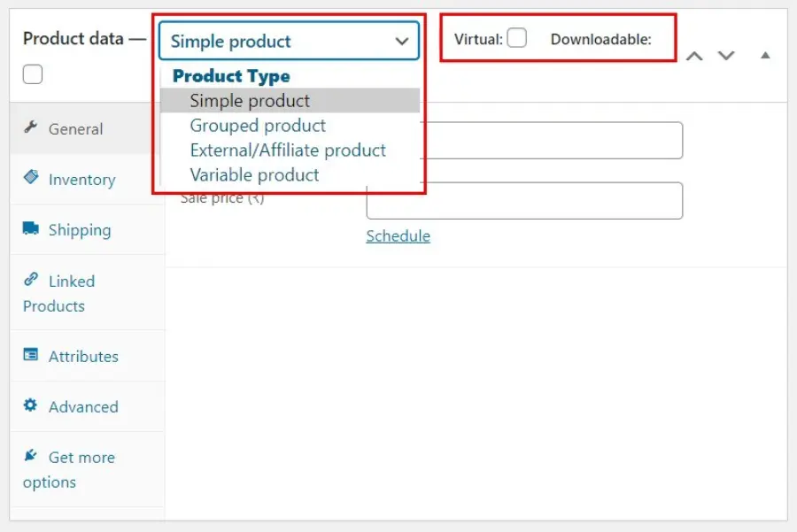797x532 pixels.
Task: Tick the checkbox under Product data heading
Action: click(32, 74)
